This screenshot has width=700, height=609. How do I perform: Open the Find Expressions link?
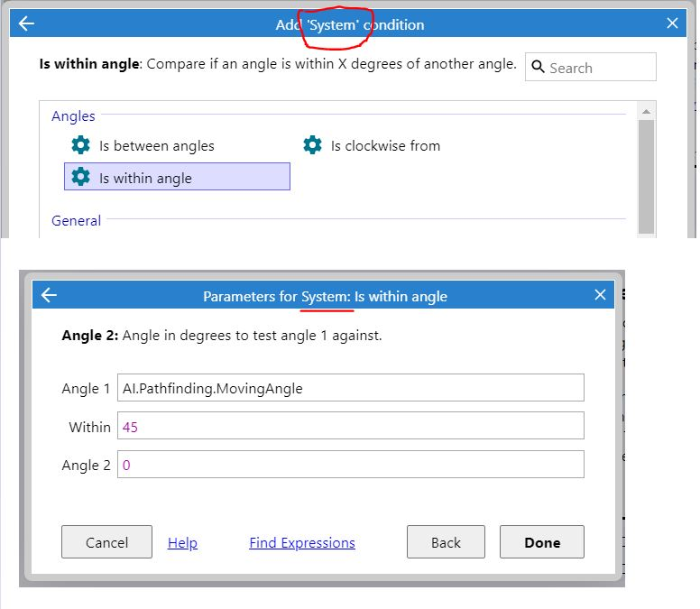[301, 542]
